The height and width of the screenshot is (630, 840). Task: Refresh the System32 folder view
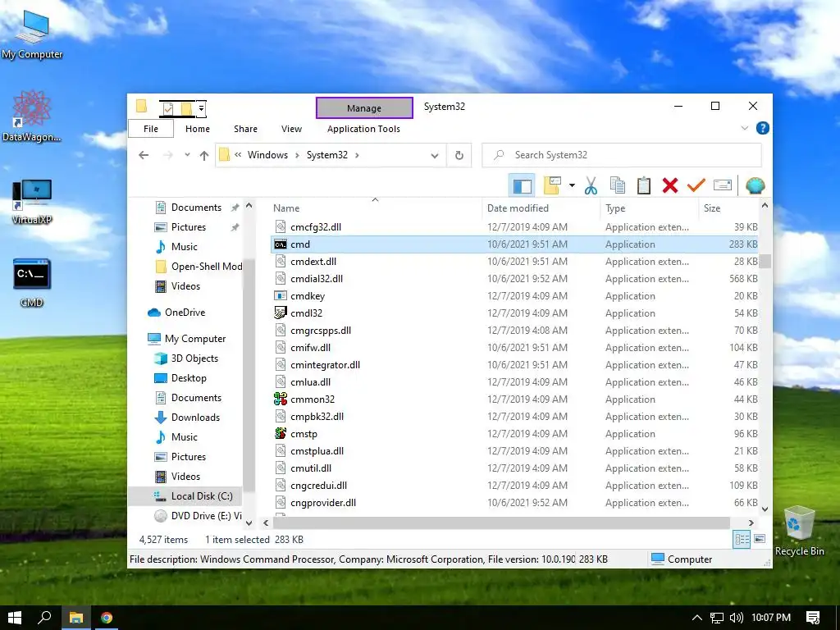click(x=459, y=155)
